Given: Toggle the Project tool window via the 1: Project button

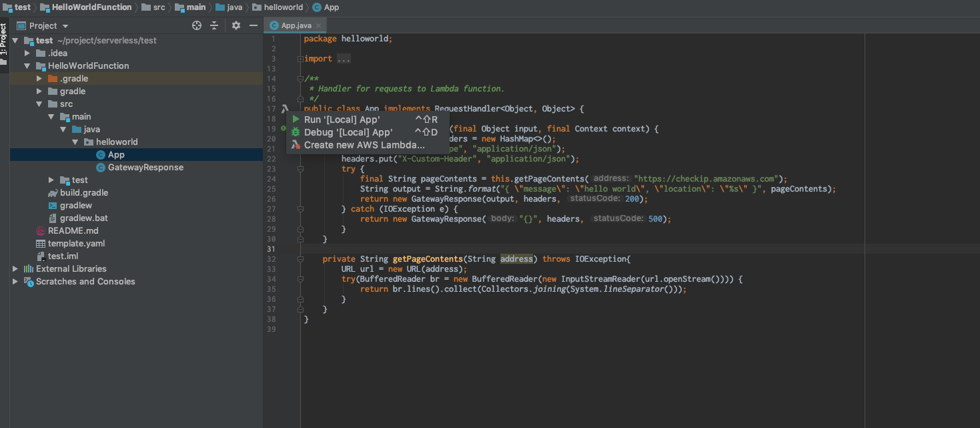Looking at the screenshot, I should (x=5, y=39).
